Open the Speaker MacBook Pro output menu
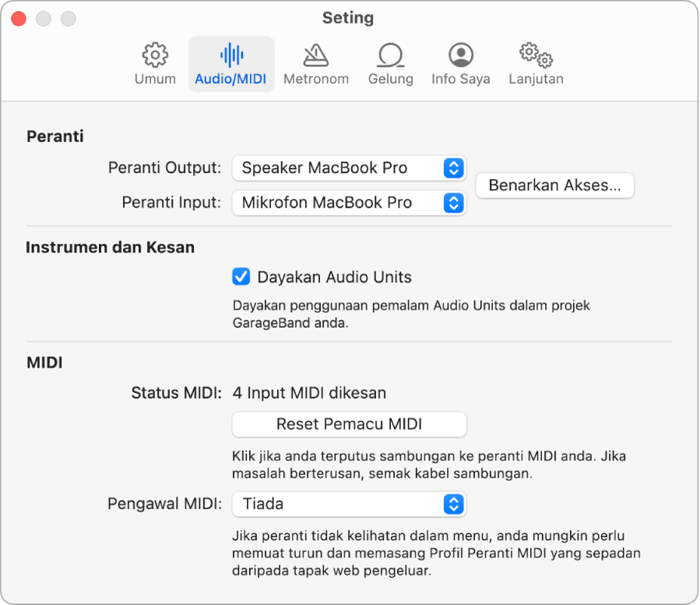Image resolution: width=700 pixels, height=605 pixels. 348,168
